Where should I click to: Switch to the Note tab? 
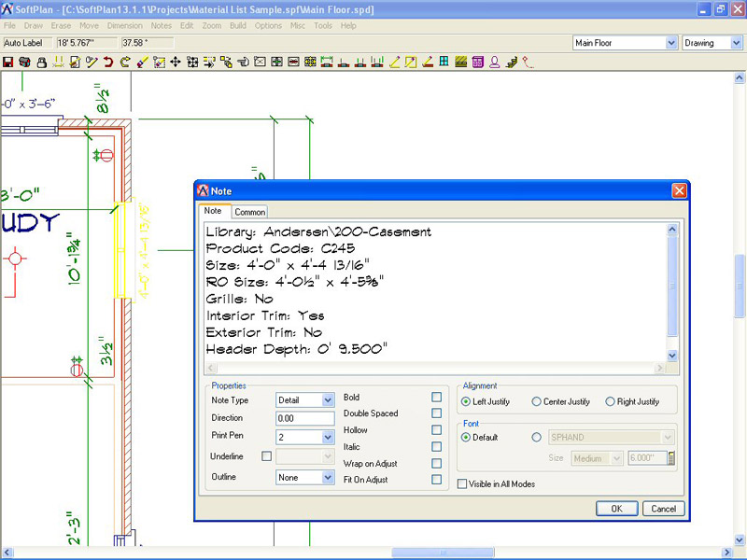[x=213, y=211]
